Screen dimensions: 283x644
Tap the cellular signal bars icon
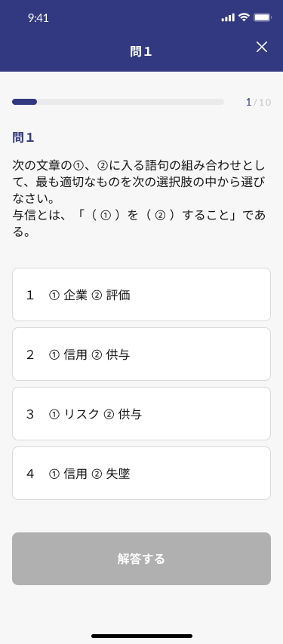[228, 17]
